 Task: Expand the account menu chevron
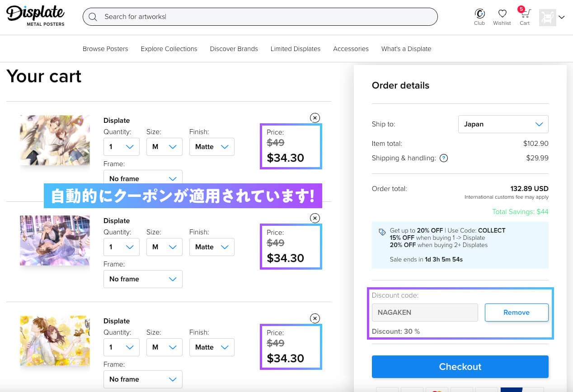pyautogui.click(x=562, y=17)
